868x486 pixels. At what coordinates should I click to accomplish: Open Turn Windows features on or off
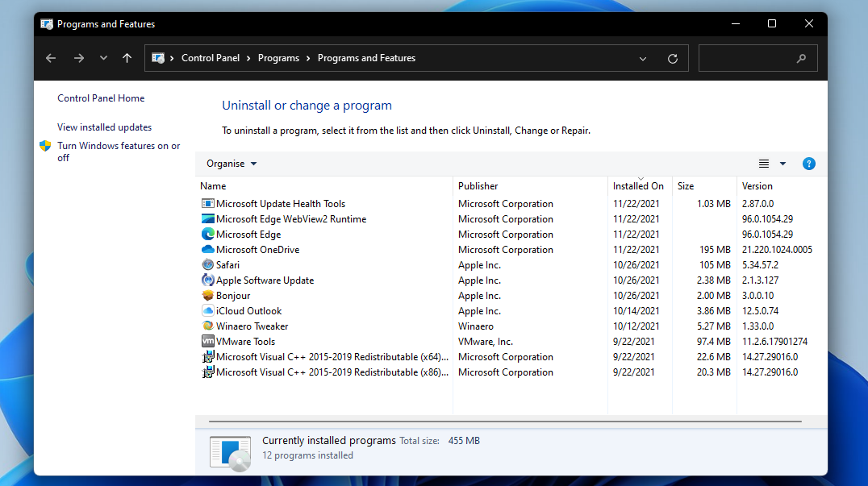(x=119, y=152)
